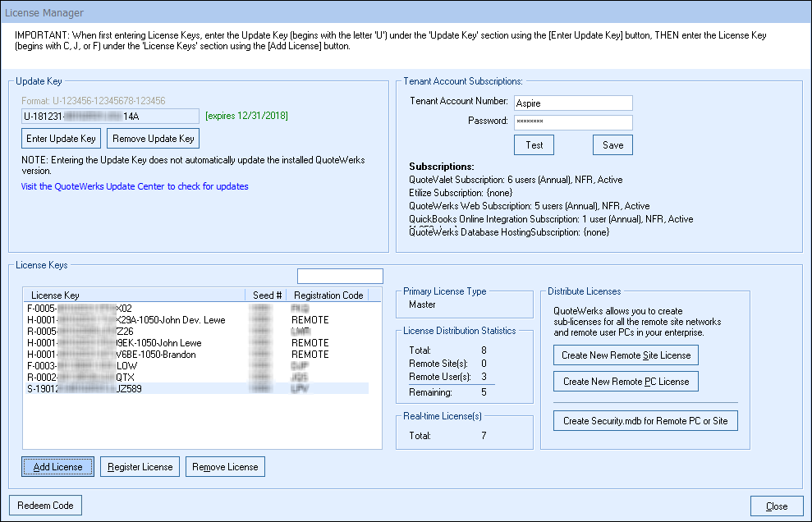Click the Add License button

(x=57, y=467)
